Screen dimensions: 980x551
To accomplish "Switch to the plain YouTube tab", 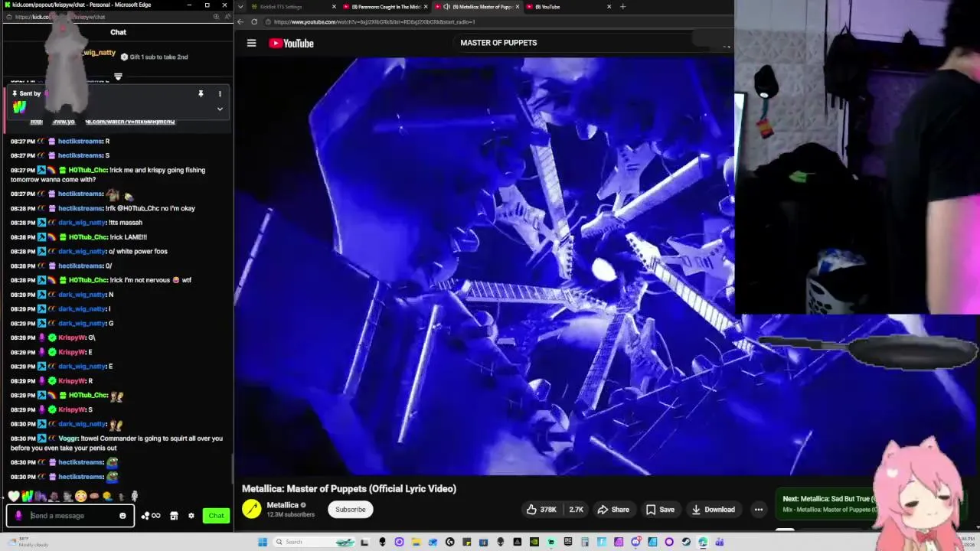I will [567, 7].
